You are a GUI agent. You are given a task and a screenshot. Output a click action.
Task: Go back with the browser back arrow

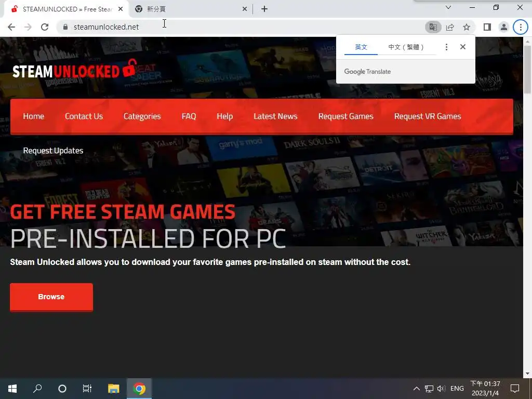click(11, 27)
